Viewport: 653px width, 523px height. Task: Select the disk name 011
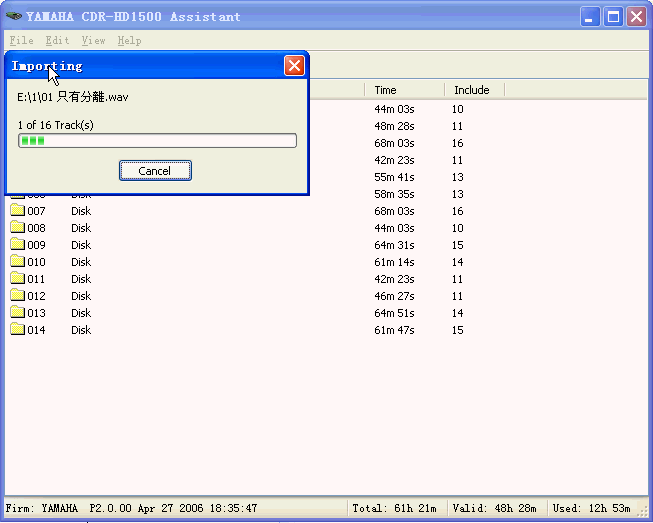click(36, 279)
